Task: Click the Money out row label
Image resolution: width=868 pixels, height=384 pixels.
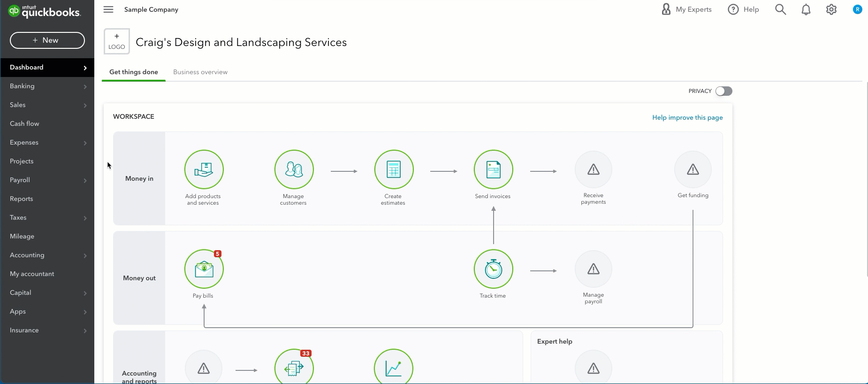Action: click(x=139, y=278)
